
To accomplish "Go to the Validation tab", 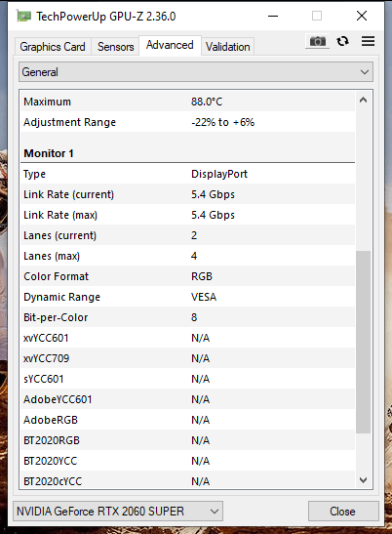I will [x=227, y=47].
